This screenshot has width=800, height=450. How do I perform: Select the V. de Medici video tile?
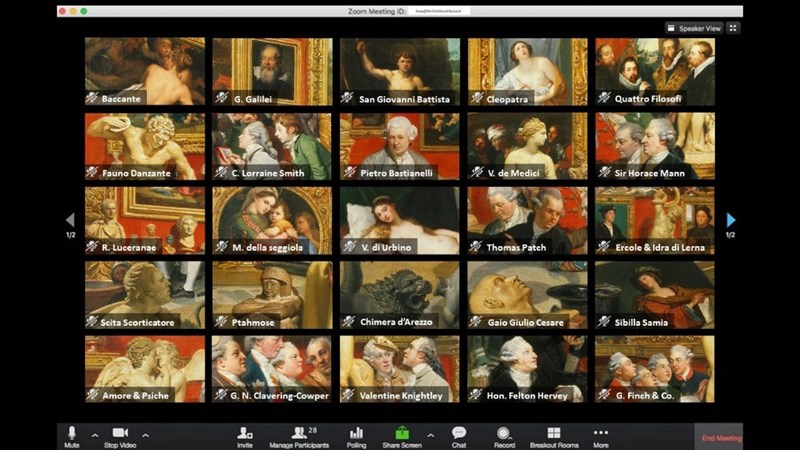click(528, 146)
